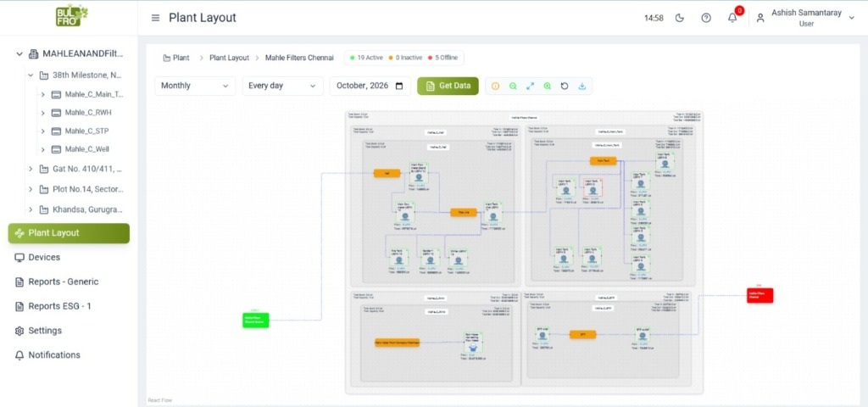Click the Get Data button

pyautogui.click(x=448, y=86)
